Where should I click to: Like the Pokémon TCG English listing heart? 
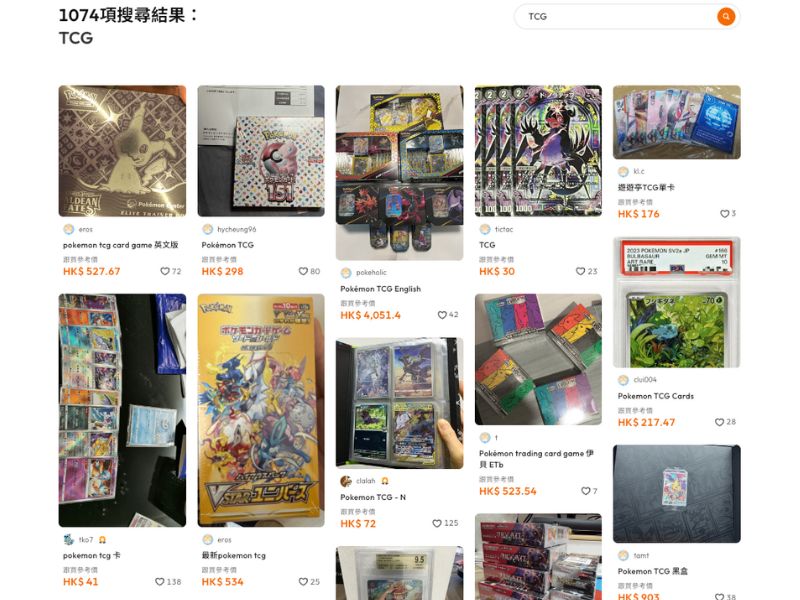coord(442,315)
